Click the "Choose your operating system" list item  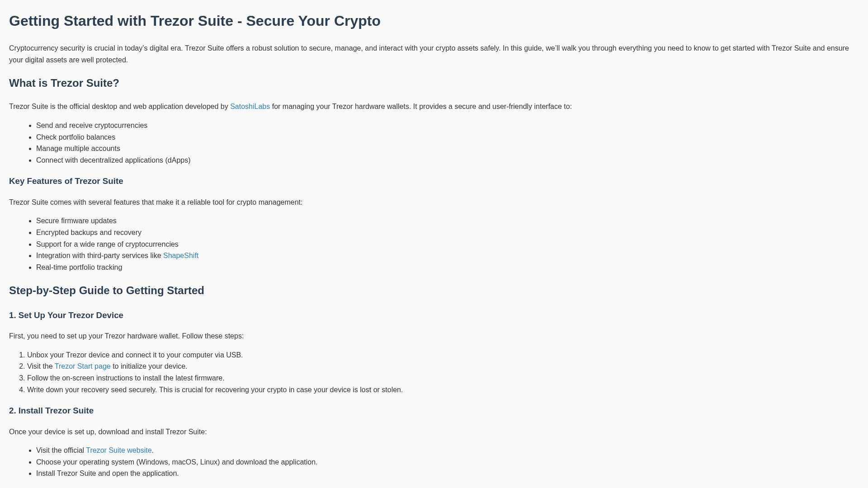coord(177,462)
